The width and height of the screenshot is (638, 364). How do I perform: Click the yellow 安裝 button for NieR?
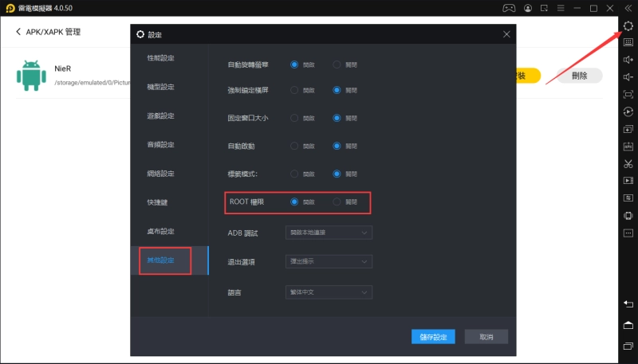pos(528,76)
